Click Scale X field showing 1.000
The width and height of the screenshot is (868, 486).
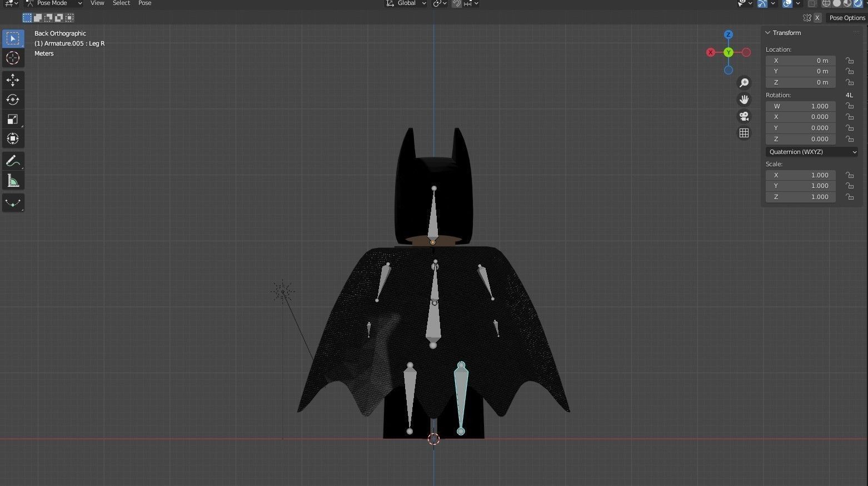pyautogui.click(x=801, y=175)
